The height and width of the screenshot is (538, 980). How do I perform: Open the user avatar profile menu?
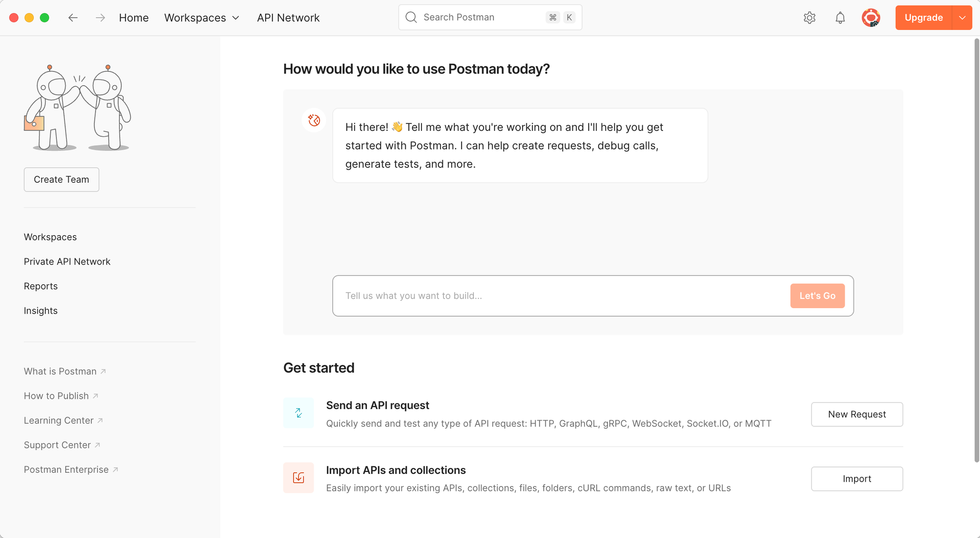click(x=871, y=18)
